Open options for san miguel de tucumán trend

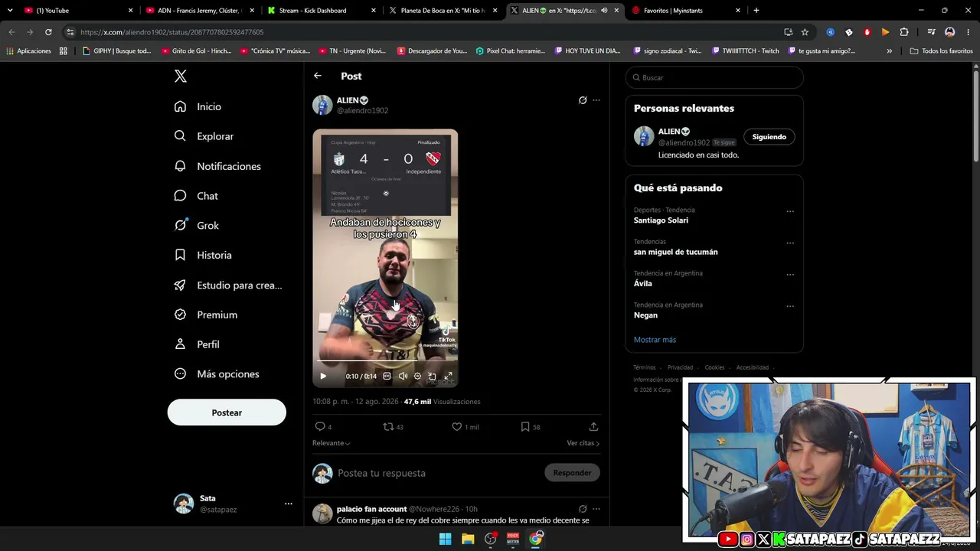point(790,243)
